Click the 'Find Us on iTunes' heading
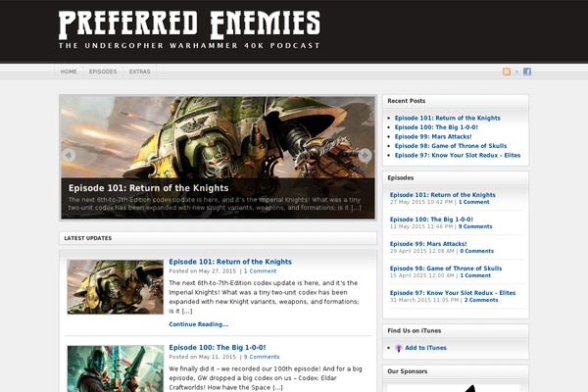The height and width of the screenshot is (392, 588). click(414, 331)
